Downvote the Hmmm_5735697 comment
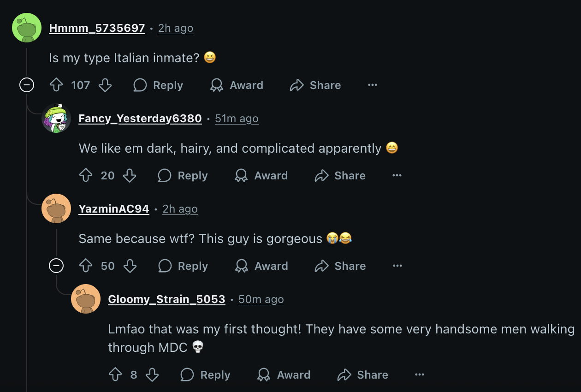This screenshot has width=581, height=392. 105,85
